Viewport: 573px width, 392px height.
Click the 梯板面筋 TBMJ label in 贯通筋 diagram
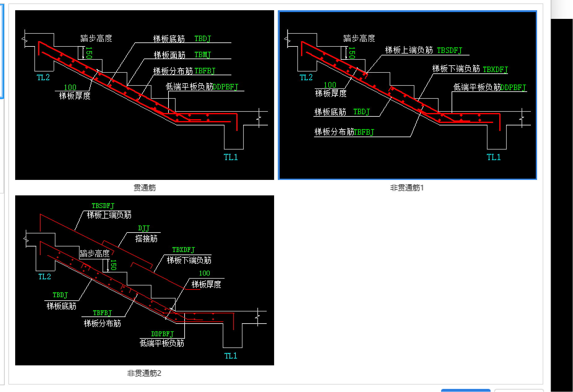(182, 55)
